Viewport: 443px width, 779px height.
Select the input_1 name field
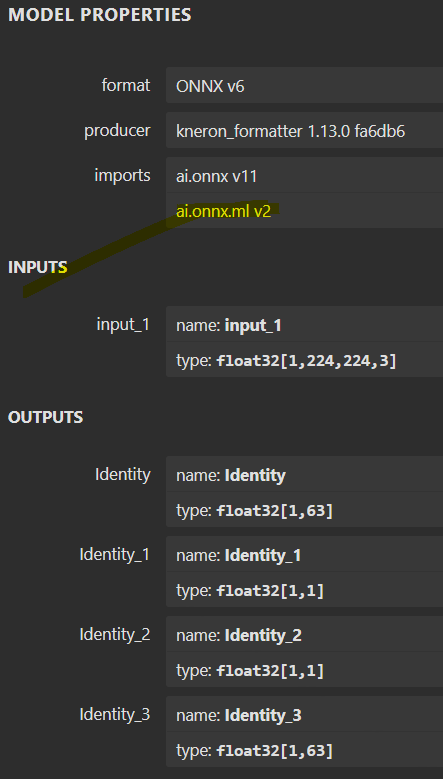pos(304,324)
